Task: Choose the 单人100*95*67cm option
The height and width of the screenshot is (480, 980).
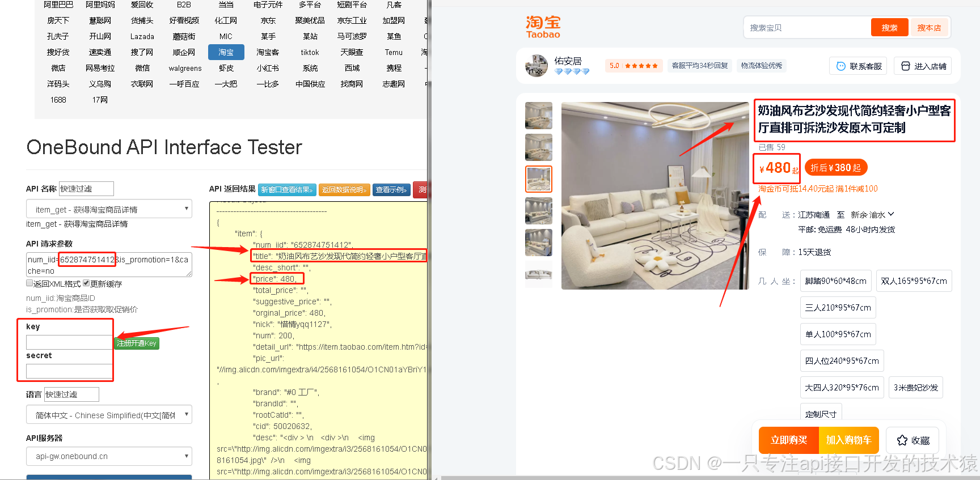Action: click(x=838, y=334)
